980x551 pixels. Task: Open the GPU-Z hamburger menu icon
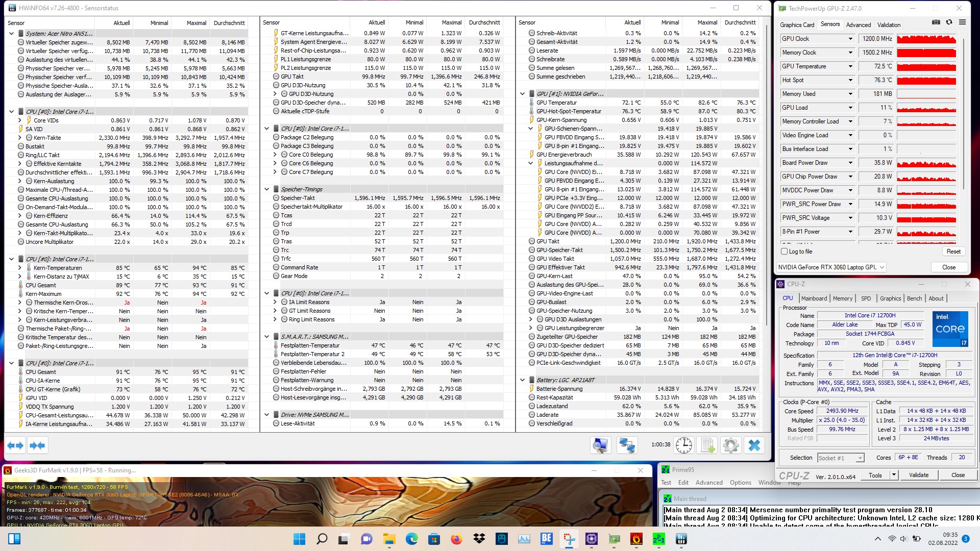[962, 22]
